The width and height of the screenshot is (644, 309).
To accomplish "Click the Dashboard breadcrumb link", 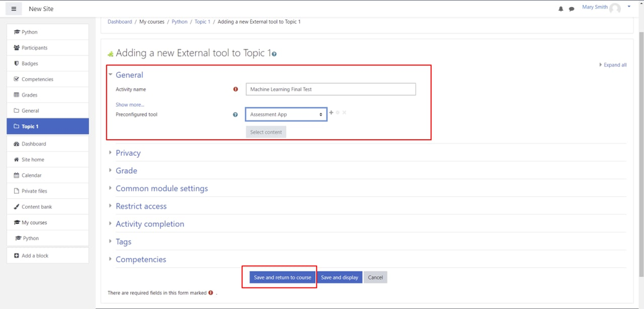I will (120, 22).
